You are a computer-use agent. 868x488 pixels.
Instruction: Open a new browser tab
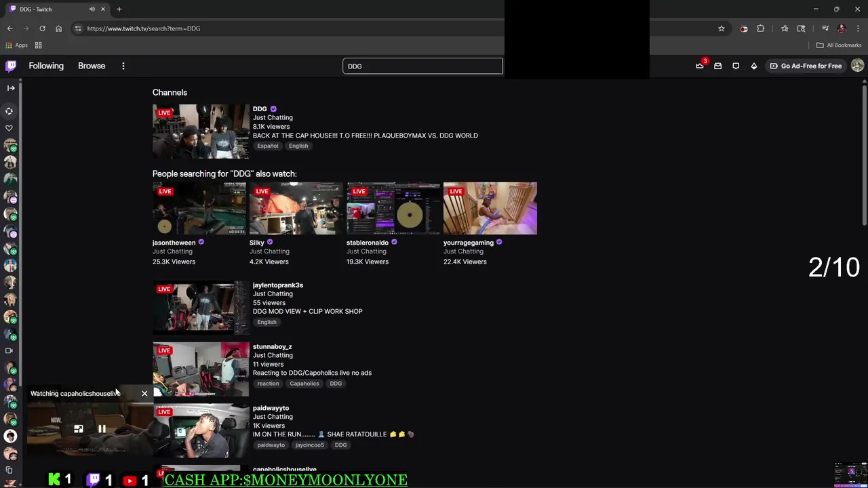(x=119, y=9)
